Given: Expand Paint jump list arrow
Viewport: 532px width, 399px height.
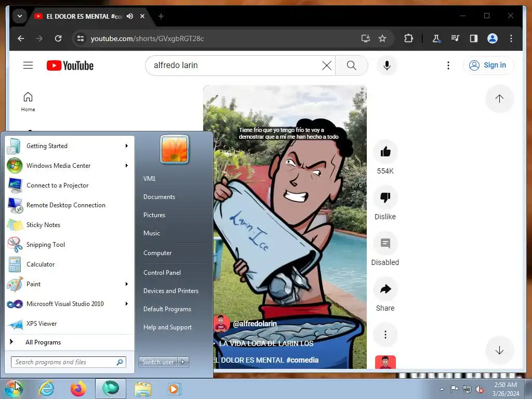Looking at the screenshot, I should (127, 284).
